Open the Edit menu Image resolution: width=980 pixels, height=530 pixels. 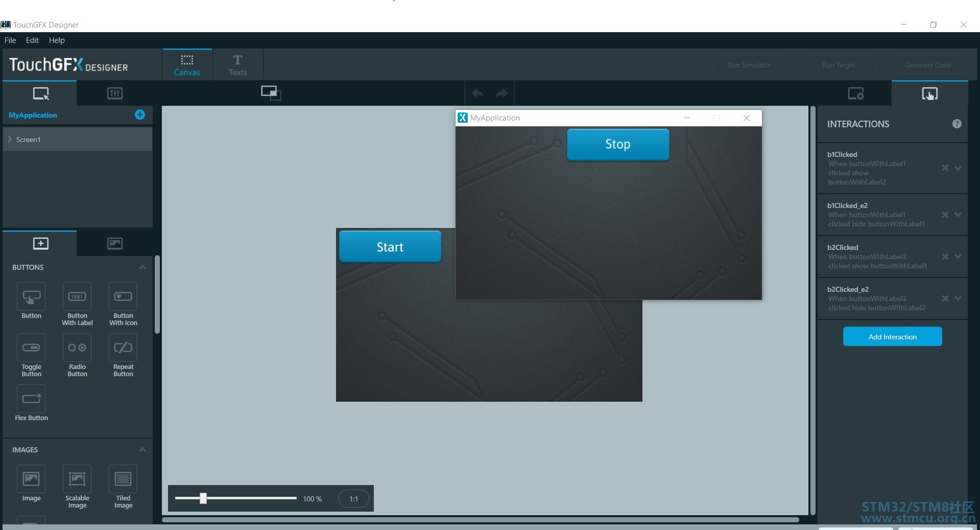[x=32, y=40]
